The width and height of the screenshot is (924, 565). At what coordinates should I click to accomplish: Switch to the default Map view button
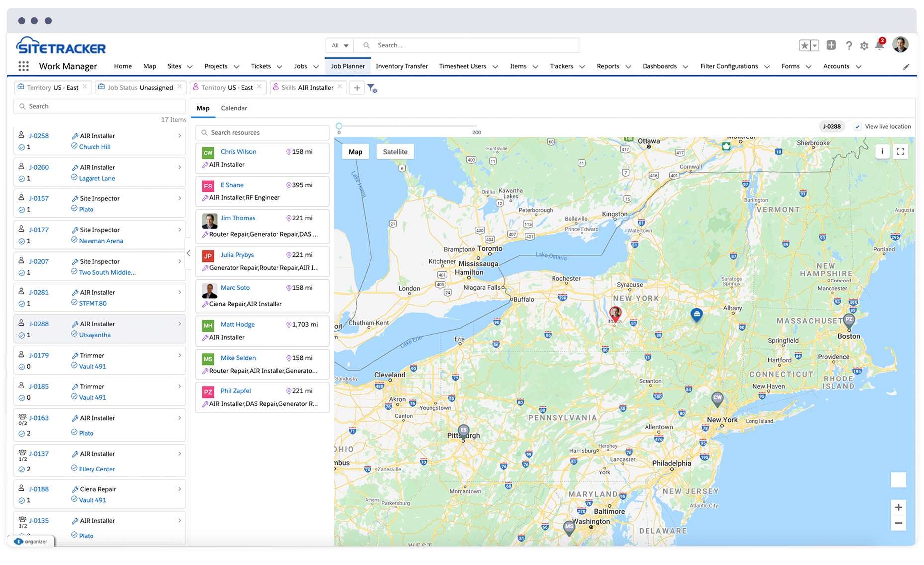(x=355, y=152)
